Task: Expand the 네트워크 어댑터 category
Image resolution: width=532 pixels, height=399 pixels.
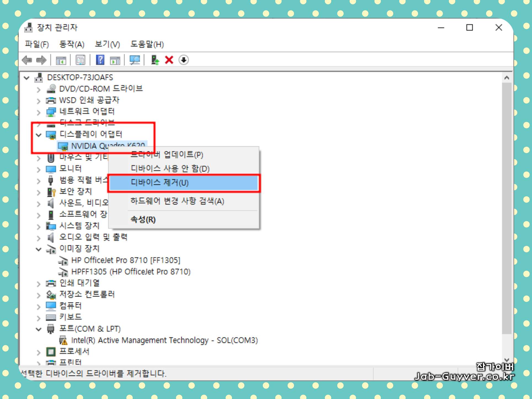Action: (38, 112)
